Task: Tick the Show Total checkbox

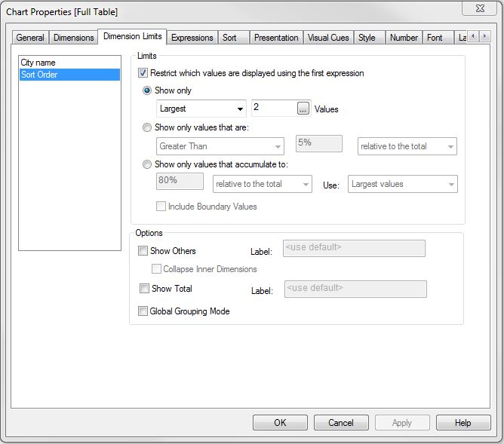Action: click(x=144, y=289)
